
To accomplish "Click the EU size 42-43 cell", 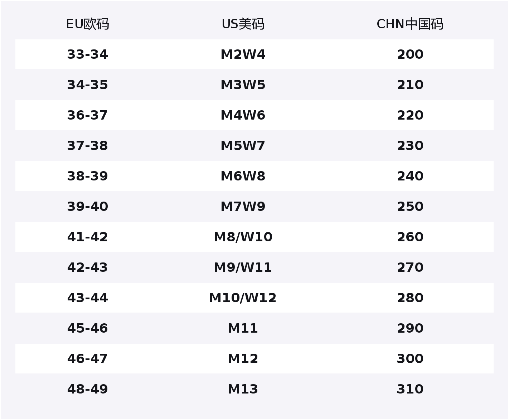I will (x=87, y=267).
